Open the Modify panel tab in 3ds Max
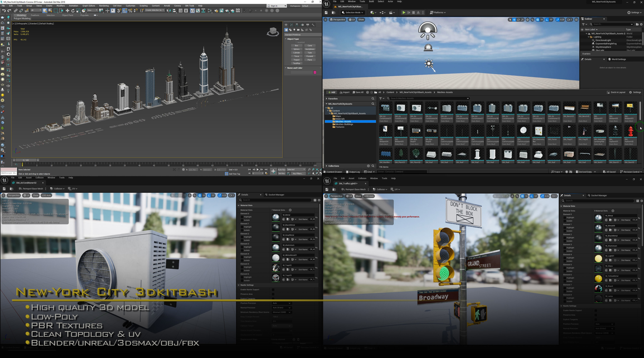The width and height of the screenshot is (644, 358). point(292,25)
